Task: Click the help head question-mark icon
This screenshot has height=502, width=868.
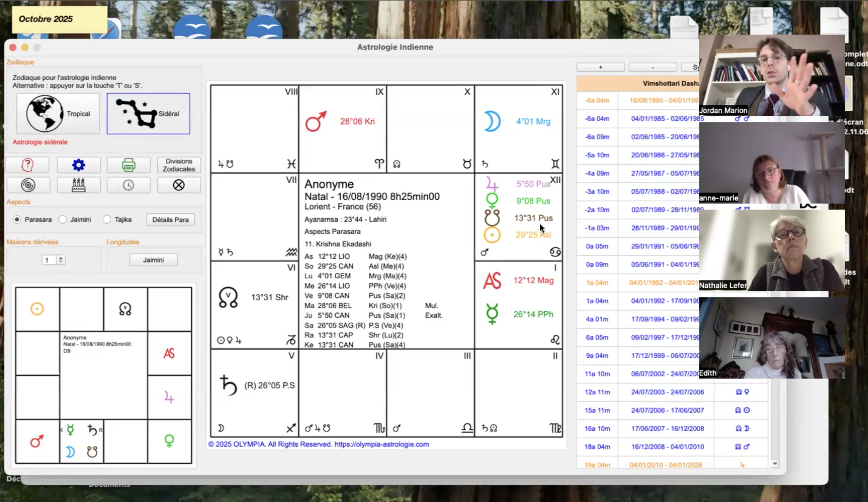Action: point(27,165)
